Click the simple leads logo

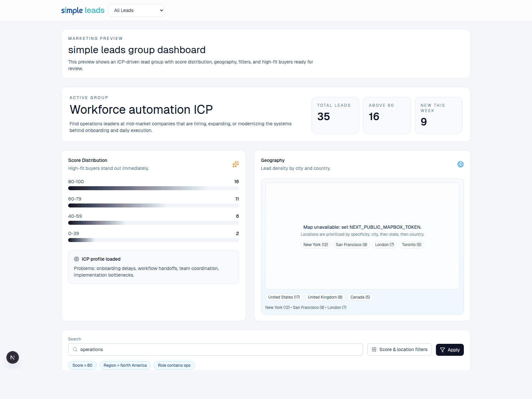(82, 10)
